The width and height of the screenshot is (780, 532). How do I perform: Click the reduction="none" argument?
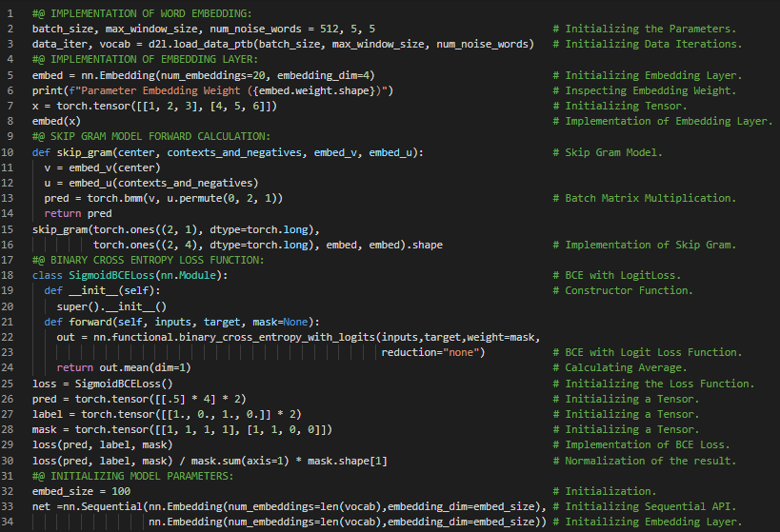coord(433,352)
